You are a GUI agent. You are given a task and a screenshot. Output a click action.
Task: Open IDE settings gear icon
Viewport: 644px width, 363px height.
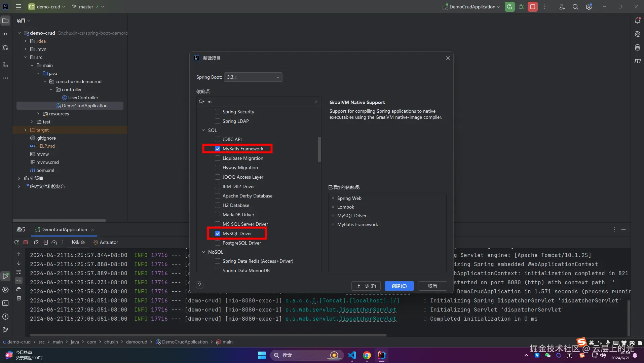coord(589,7)
